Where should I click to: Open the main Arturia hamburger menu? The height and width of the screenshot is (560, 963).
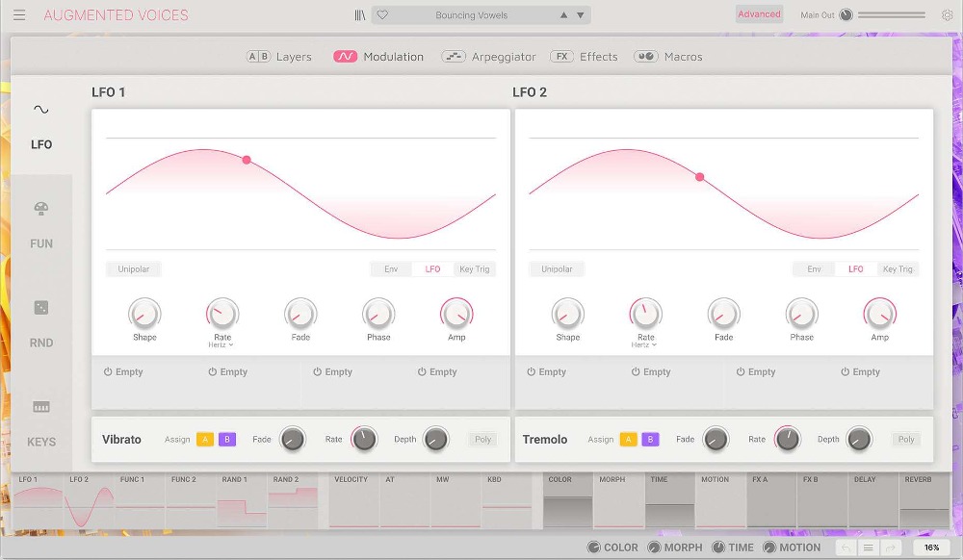[x=19, y=14]
